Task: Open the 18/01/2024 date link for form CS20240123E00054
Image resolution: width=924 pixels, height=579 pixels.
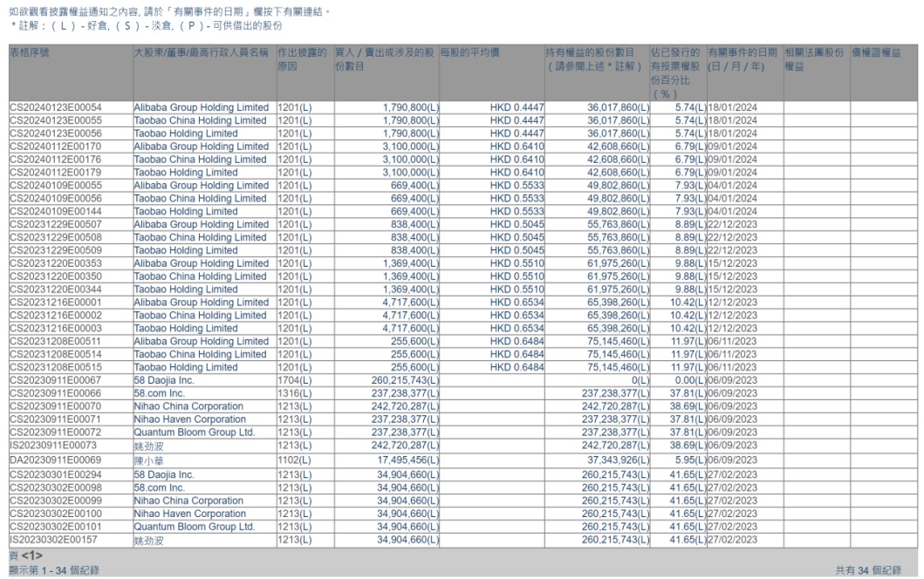Action: (x=733, y=107)
